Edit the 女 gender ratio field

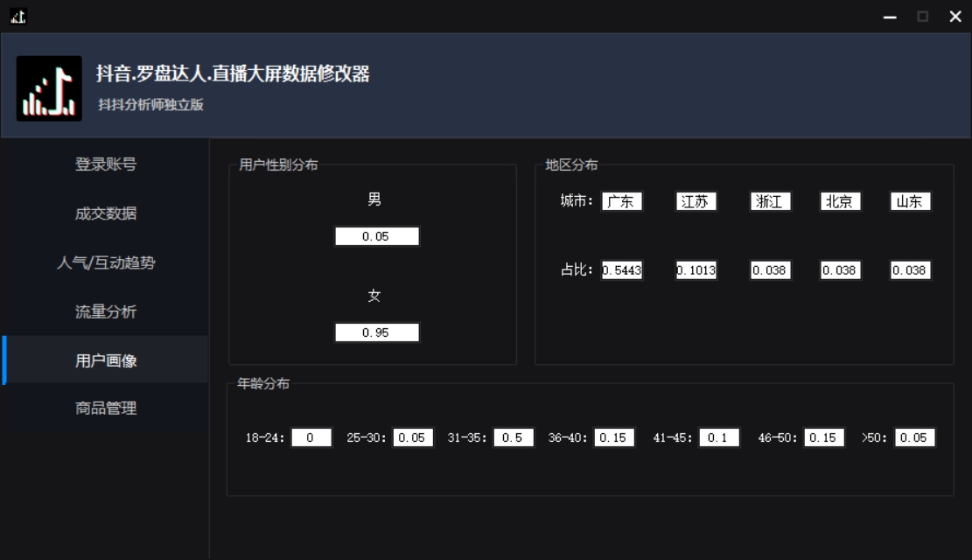coord(376,332)
